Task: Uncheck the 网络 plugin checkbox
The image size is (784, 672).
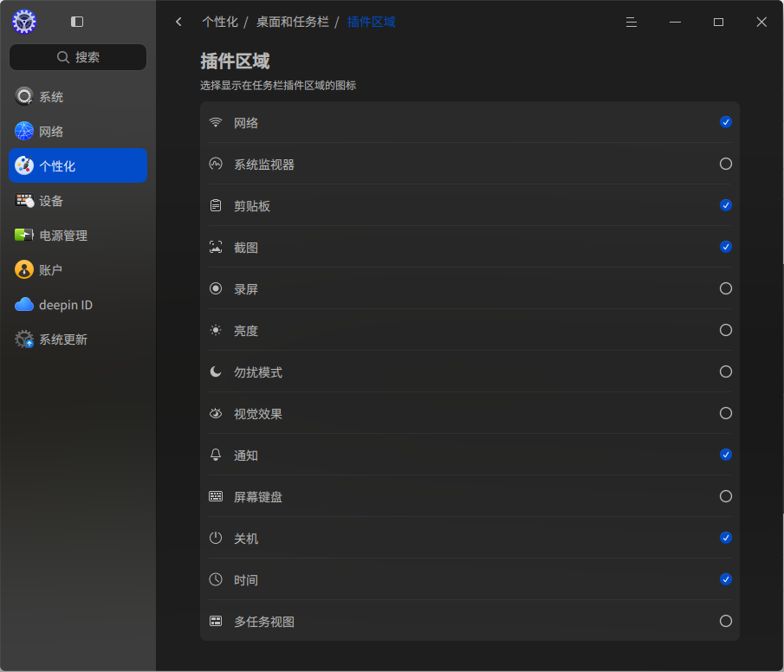Action: coord(725,122)
